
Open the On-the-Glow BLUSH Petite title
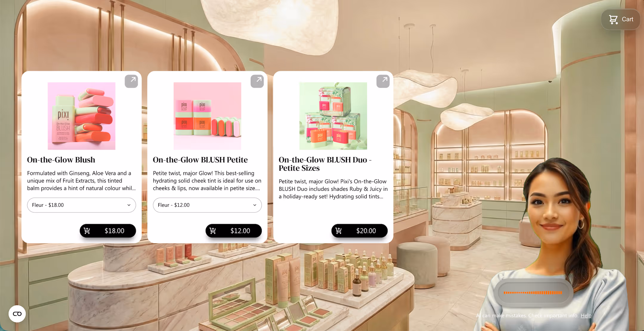click(200, 160)
